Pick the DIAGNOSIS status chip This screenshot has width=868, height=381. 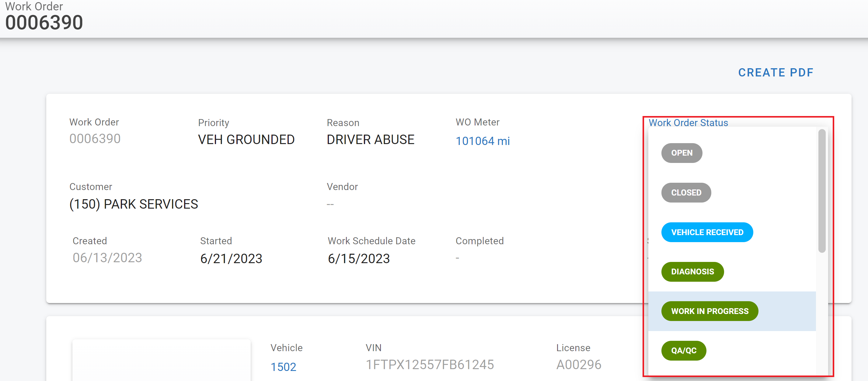(692, 272)
